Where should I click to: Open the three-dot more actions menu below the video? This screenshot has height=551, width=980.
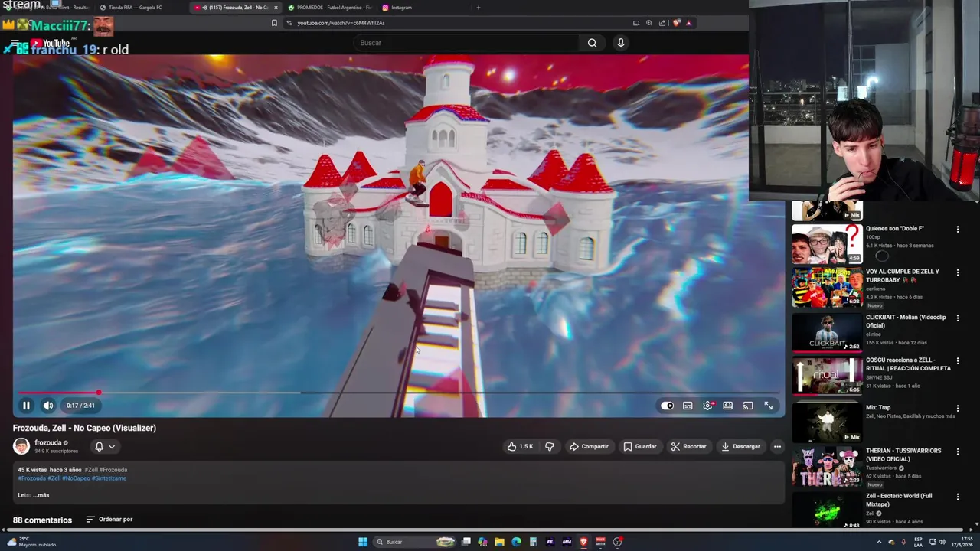(777, 446)
